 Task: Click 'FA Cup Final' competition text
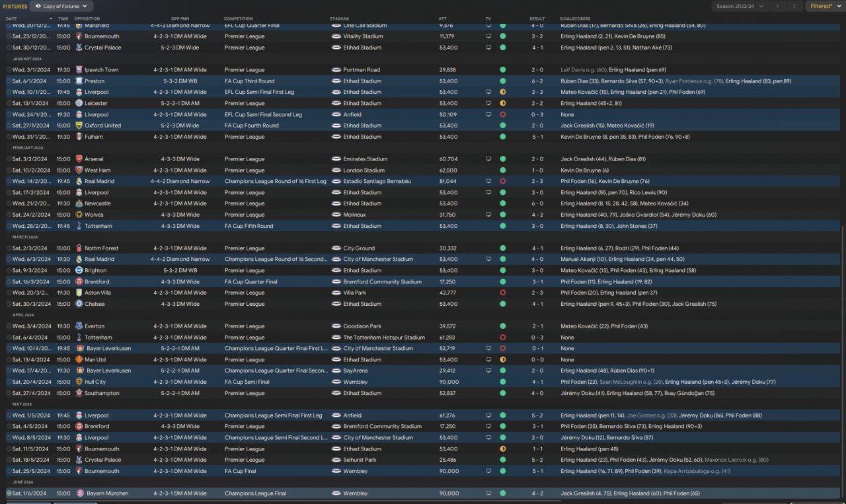point(240,471)
